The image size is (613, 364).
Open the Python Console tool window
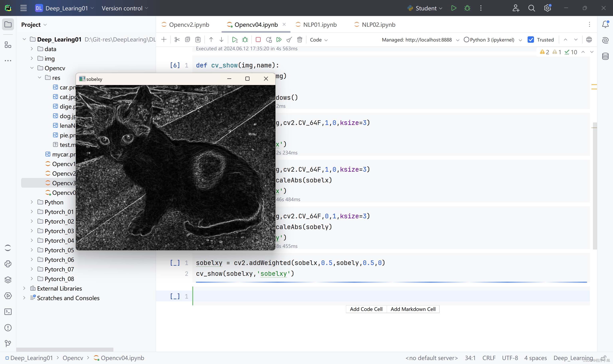click(x=8, y=264)
